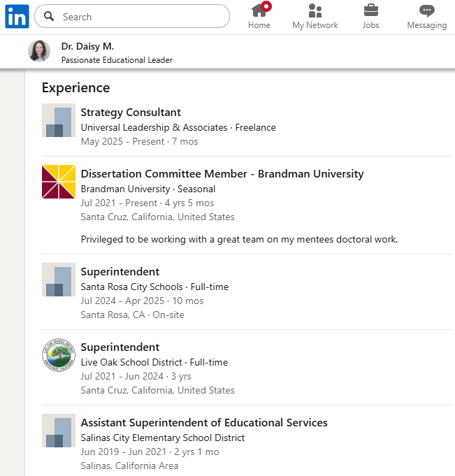Open the Home feed icon
This screenshot has height=476, width=455.
click(259, 11)
